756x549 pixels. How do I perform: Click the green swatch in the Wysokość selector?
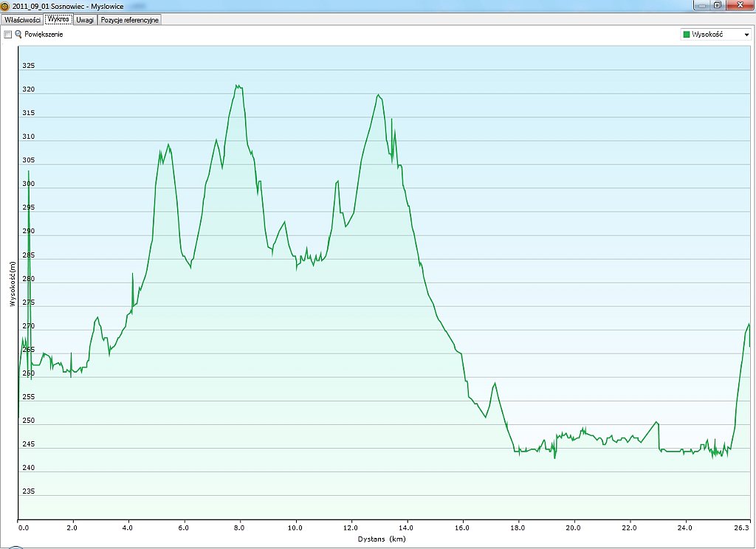point(687,35)
